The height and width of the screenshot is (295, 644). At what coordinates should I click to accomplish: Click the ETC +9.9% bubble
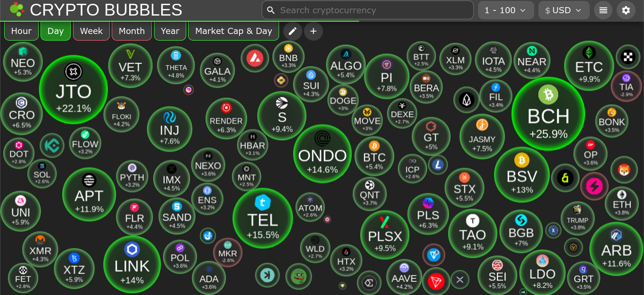(x=589, y=66)
